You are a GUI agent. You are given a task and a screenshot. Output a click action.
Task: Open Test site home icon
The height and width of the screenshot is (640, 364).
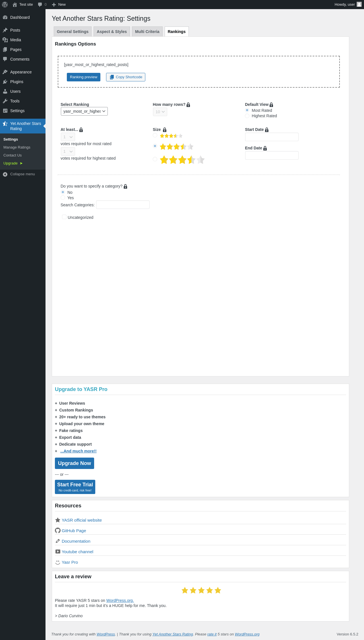coord(15,5)
